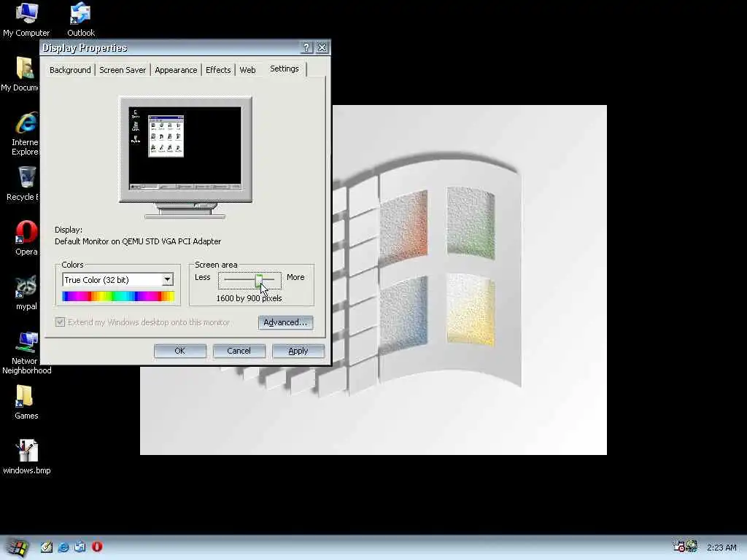
Task: Switch to the Background tab
Action: click(70, 70)
